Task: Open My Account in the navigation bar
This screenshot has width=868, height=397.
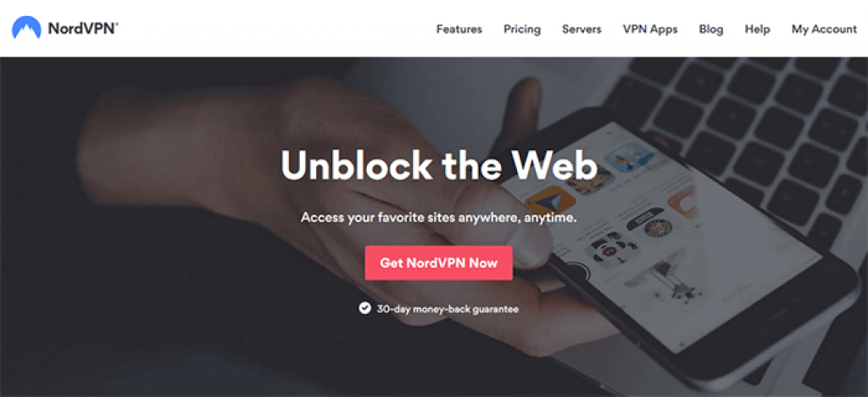Action: click(824, 30)
